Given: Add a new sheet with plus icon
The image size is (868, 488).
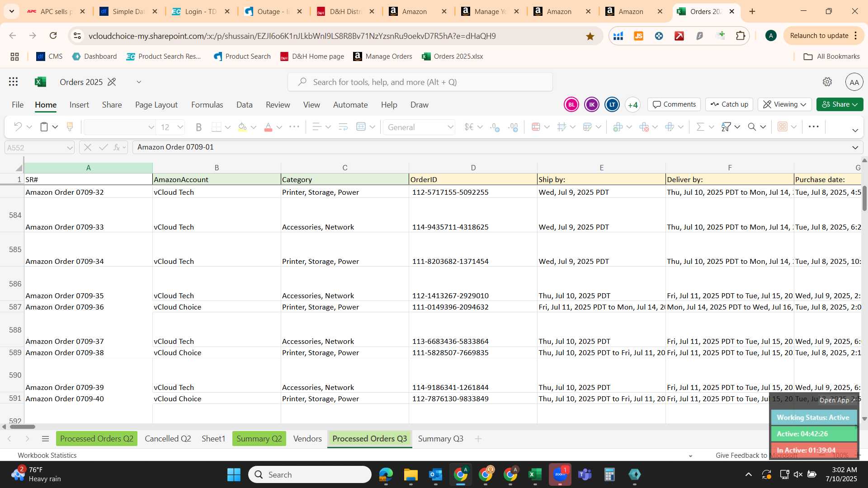Looking at the screenshot, I should pyautogui.click(x=478, y=439).
